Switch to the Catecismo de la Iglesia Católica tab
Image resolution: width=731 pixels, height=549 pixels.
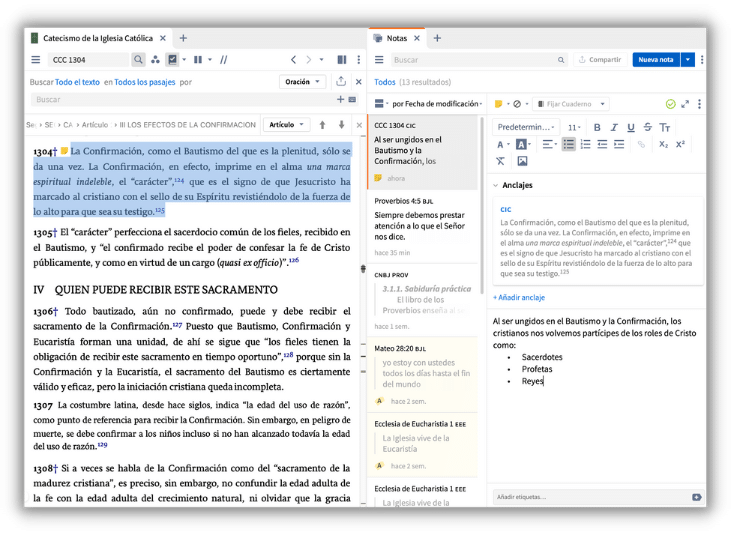pos(97,38)
